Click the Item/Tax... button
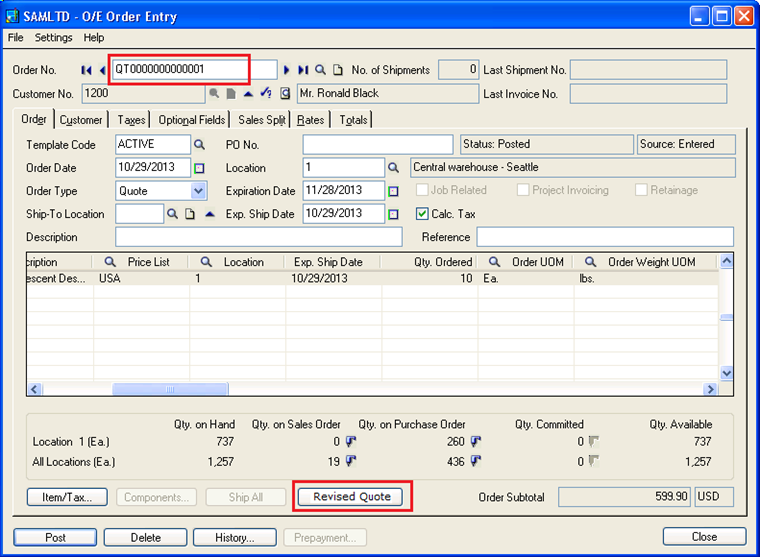This screenshot has width=760, height=557. (x=67, y=497)
